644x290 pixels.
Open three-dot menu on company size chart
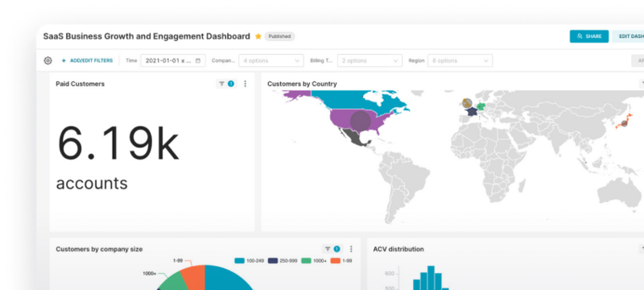click(x=351, y=249)
